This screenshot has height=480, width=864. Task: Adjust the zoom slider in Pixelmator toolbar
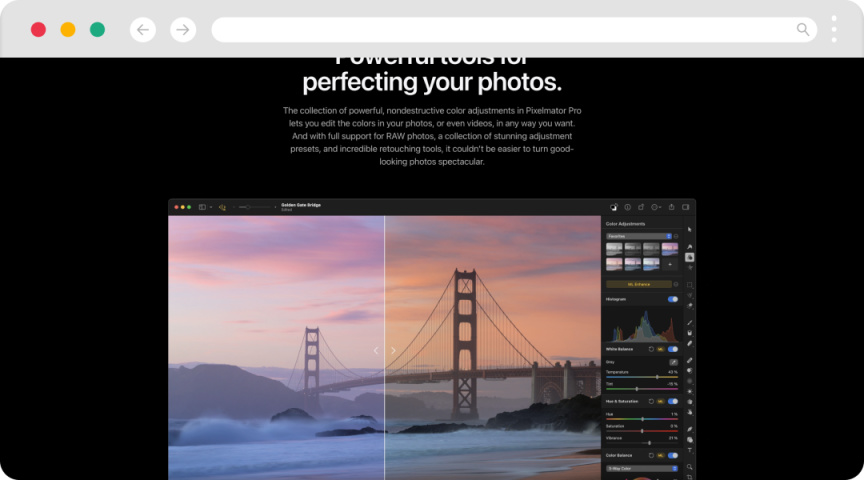click(x=254, y=207)
